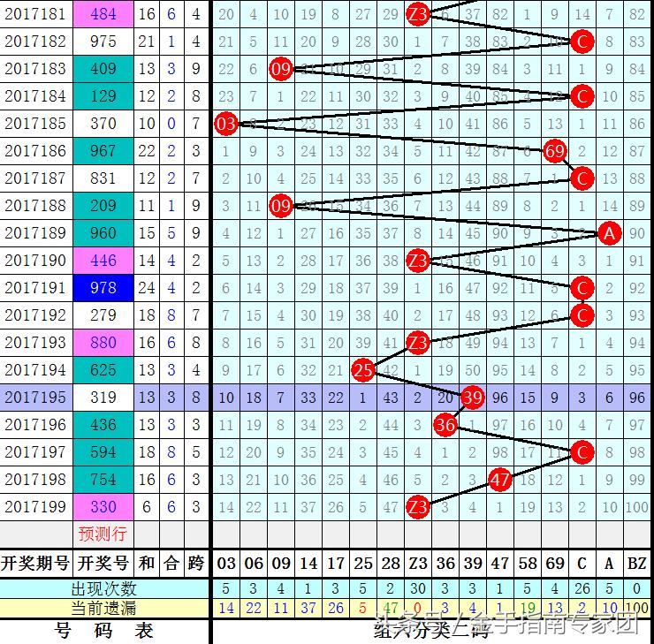Select issue number 2017181
Screen dimensions: 654x644
35,14
